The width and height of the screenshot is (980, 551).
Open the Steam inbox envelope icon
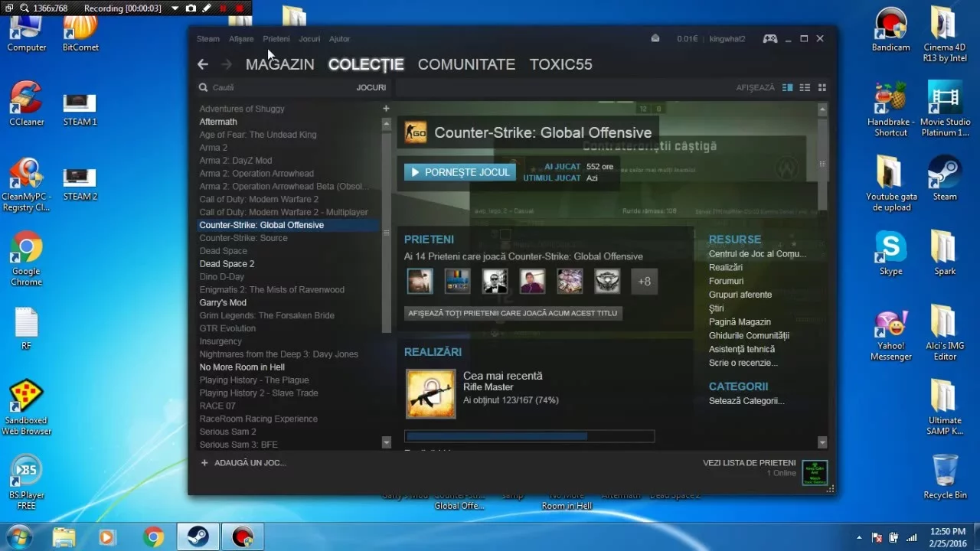click(x=655, y=38)
